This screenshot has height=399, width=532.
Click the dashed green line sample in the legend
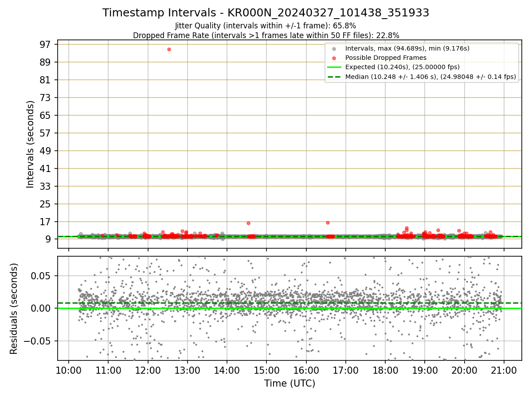click(x=334, y=77)
